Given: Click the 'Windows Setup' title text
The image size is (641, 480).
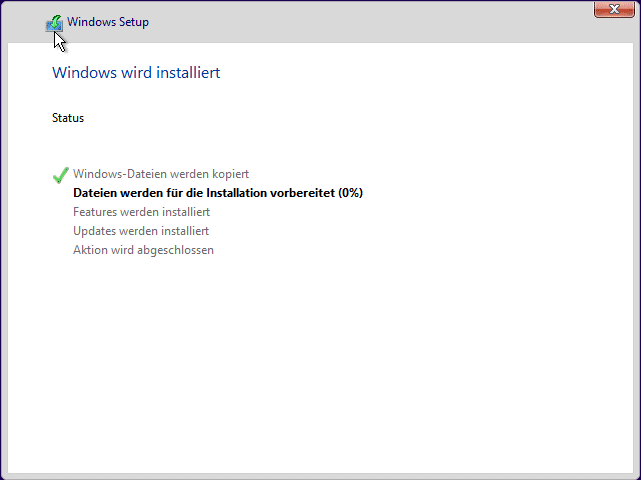Looking at the screenshot, I should click(108, 22).
